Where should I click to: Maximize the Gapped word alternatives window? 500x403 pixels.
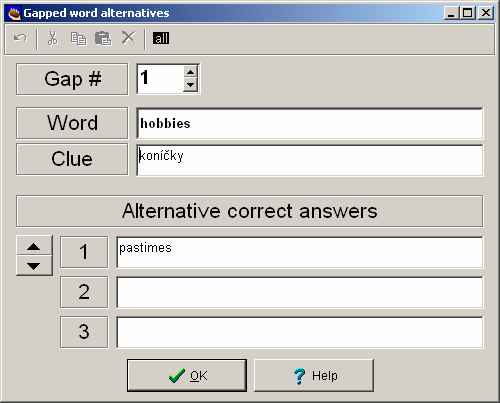click(468, 13)
